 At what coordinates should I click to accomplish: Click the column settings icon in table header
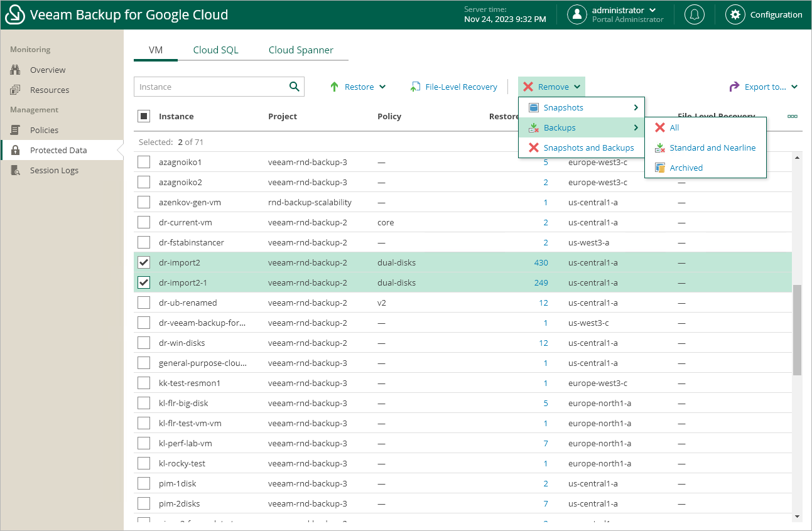tap(793, 116)
